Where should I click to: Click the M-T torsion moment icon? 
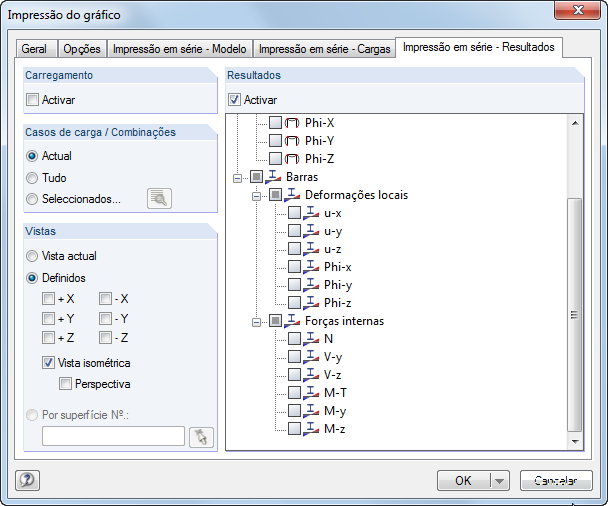(x=312, y=393)
